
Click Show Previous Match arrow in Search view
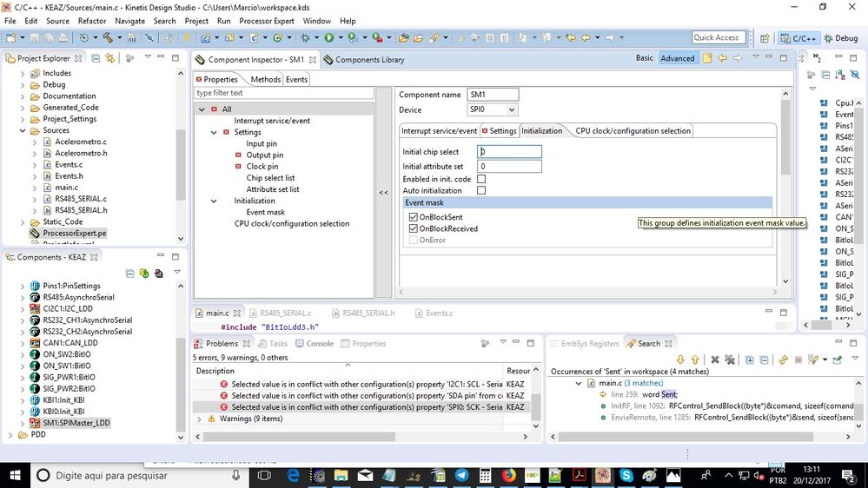[695, 359]
